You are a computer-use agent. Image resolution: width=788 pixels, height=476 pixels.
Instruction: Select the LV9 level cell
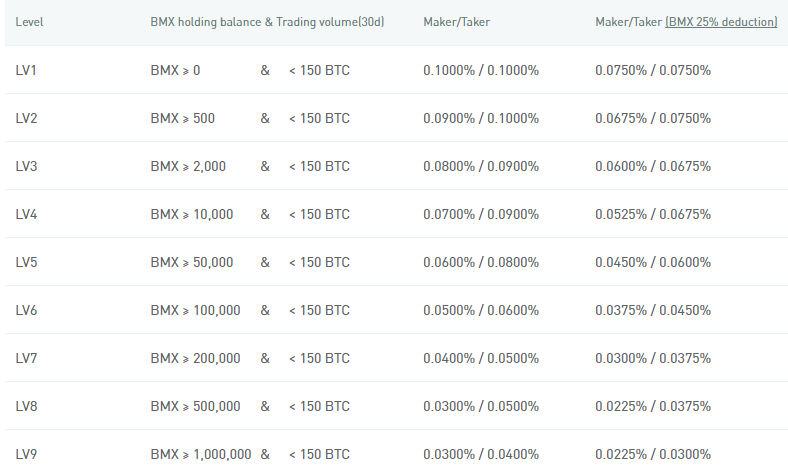pos(26,454)
